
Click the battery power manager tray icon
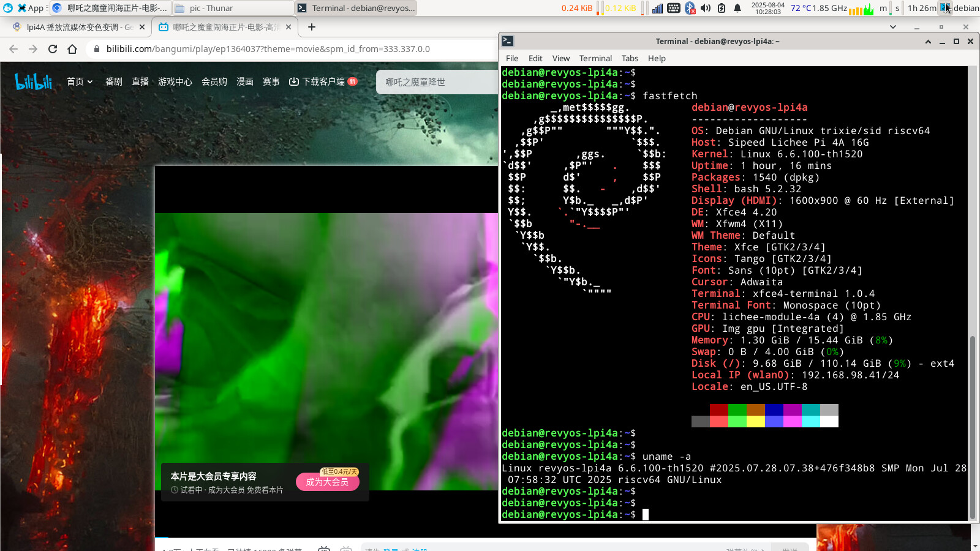pos(722,8)
